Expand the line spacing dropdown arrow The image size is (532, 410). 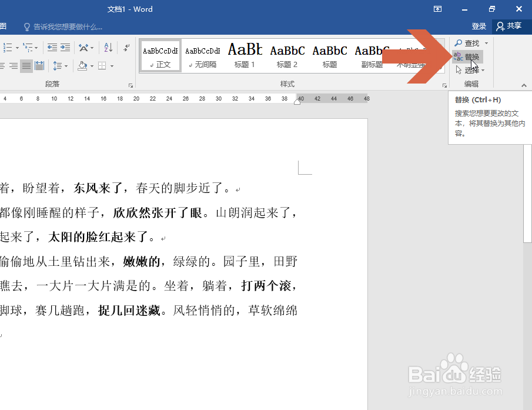66,66
